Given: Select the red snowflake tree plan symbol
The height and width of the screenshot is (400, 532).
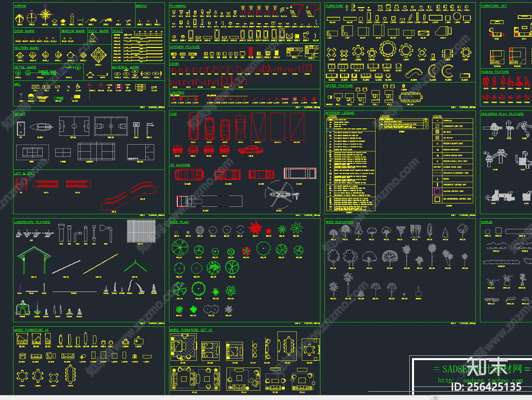Looking at the screenshot, I should [256, 228].
